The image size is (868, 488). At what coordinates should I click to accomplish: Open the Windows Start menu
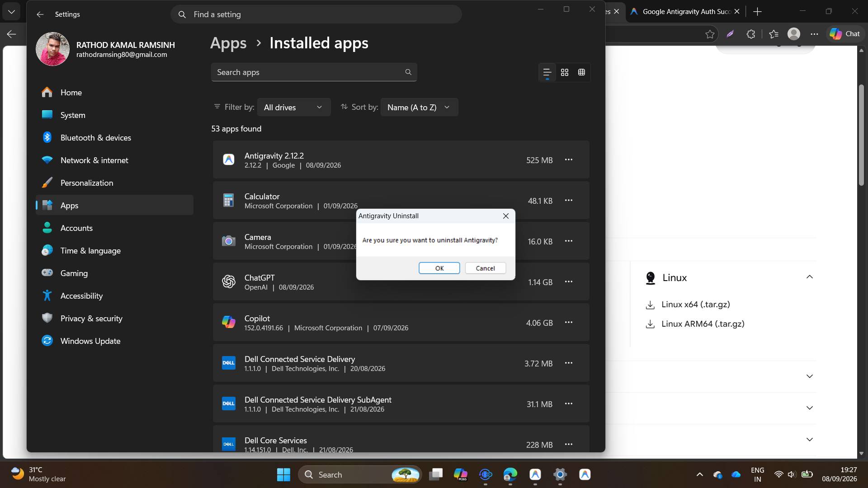tap(283, 474)
